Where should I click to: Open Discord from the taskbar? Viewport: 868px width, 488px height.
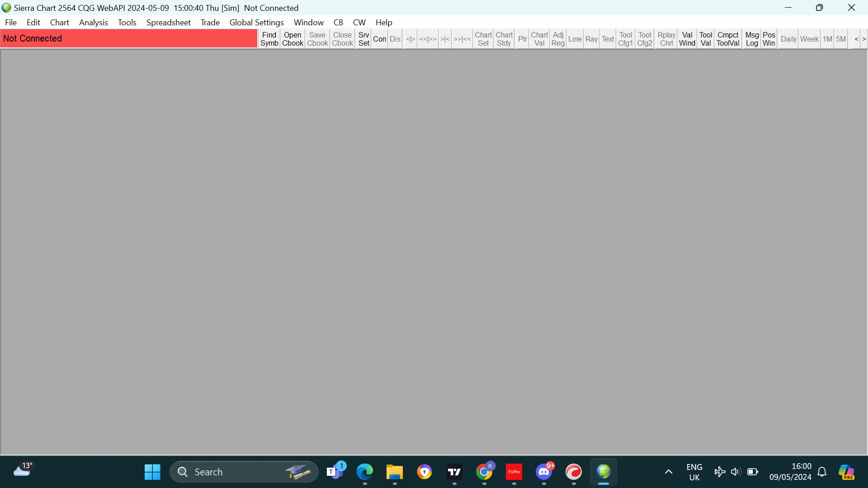544,472
